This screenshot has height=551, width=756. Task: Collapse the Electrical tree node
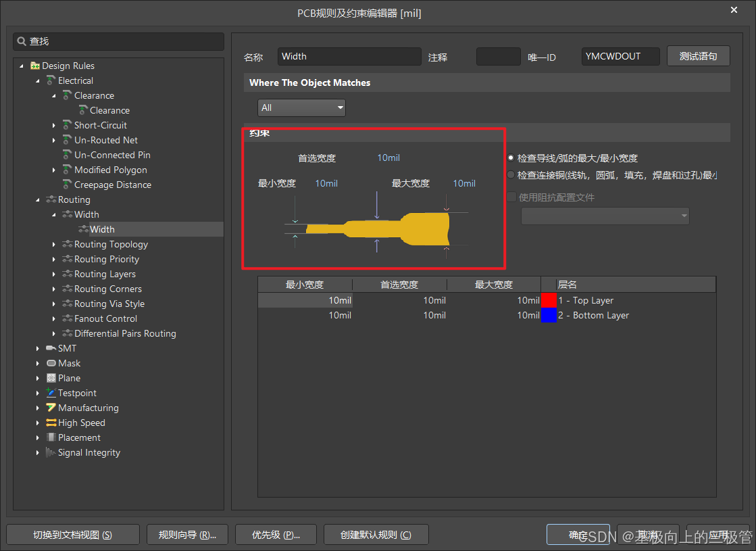38,80
